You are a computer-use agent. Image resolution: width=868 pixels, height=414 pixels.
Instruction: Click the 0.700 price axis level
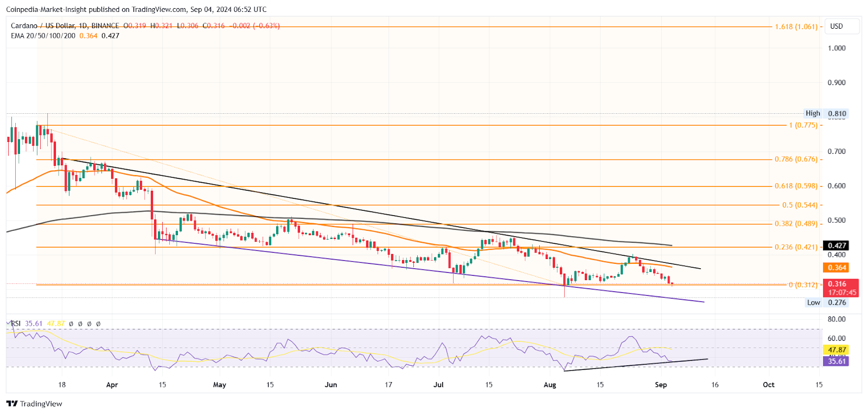coord(837,152)
